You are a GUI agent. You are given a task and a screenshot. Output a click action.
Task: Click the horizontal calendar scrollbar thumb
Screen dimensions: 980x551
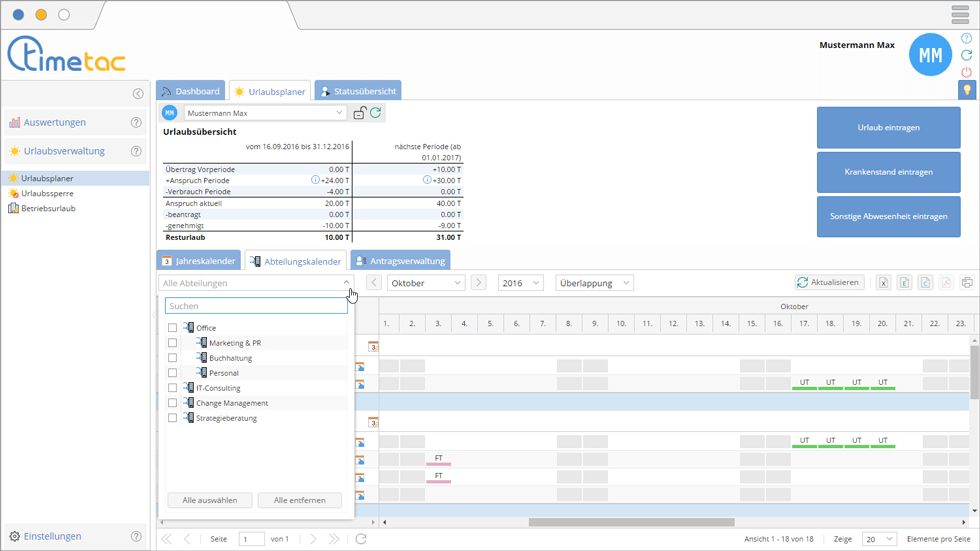pyautogui.click(x=631, y=522)
